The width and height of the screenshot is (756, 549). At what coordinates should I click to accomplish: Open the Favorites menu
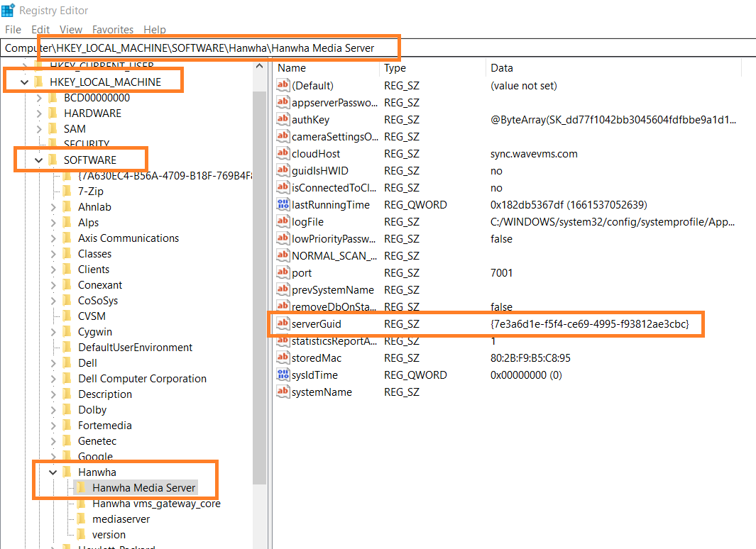click(113, 29)
